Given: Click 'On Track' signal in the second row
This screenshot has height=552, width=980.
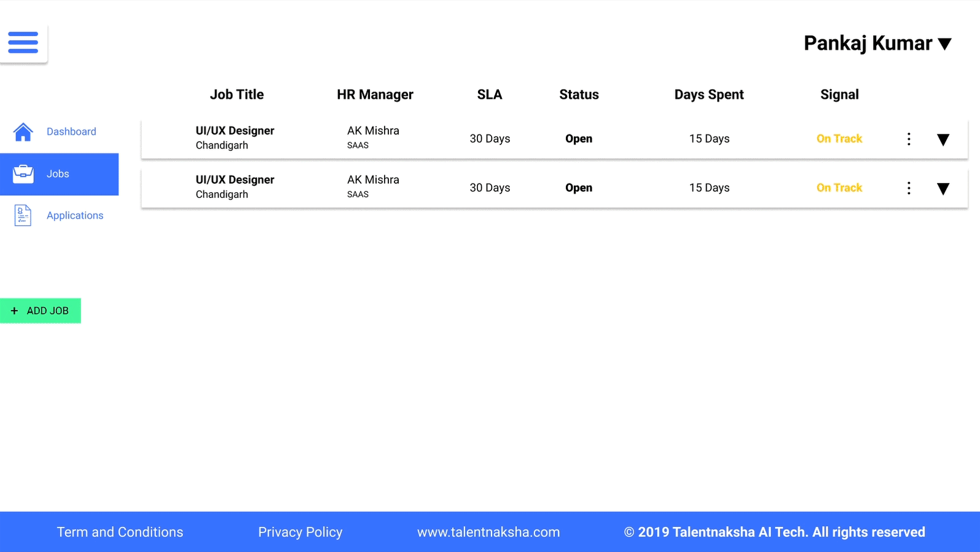Looking at the screenshot, I should tap(839, 188).
